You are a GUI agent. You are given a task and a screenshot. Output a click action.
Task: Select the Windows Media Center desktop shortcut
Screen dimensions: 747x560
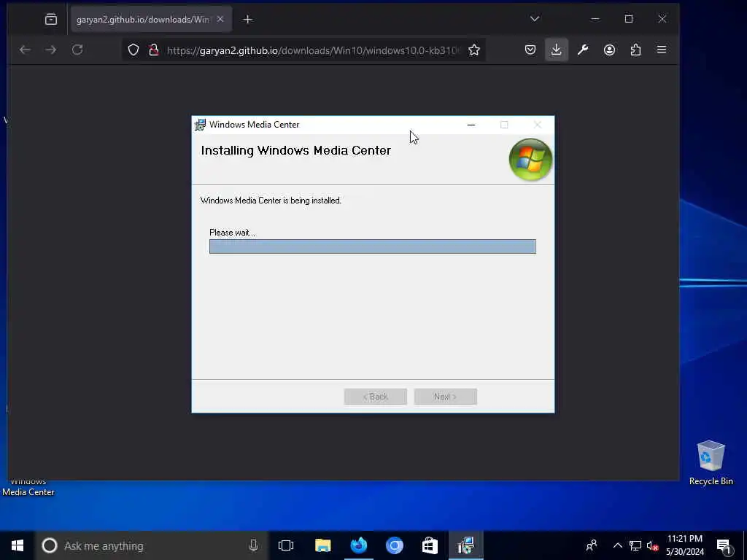click(x=28, y=488)
